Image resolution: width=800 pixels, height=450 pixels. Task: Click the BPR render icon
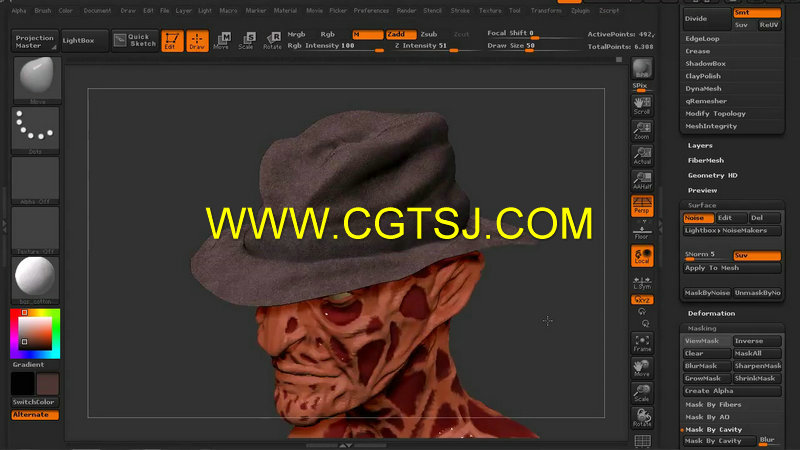tap(642, 68)
